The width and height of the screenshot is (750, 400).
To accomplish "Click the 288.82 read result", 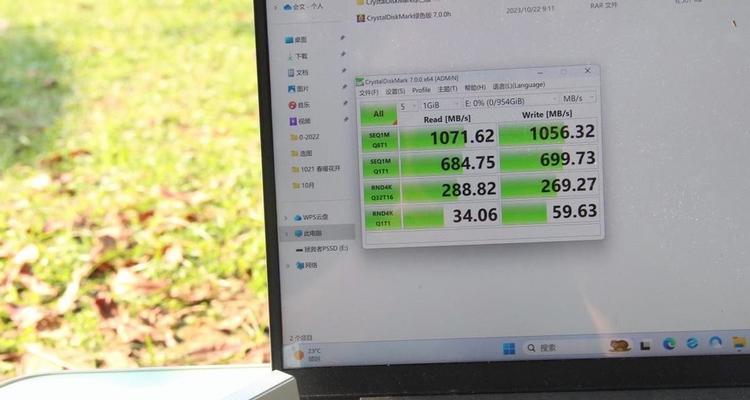I will tap(450, 190).
